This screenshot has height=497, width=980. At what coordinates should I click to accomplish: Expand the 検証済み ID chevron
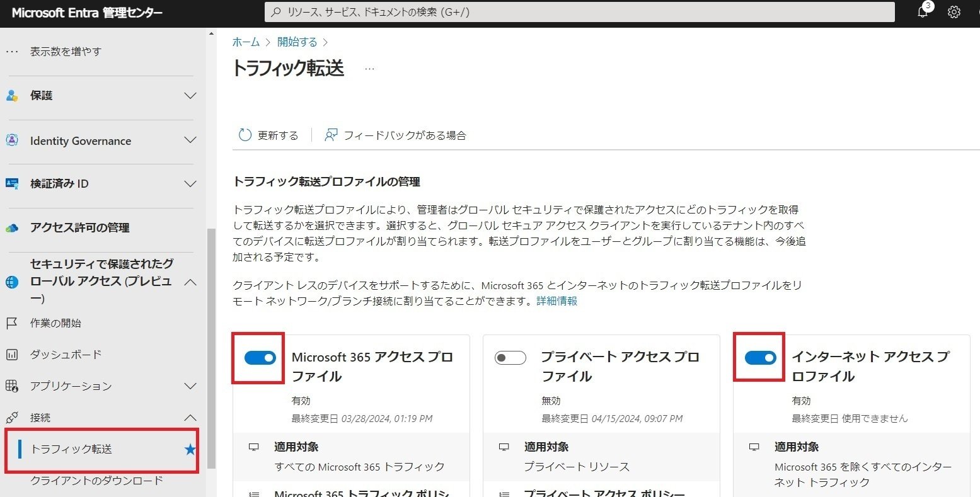190,184
